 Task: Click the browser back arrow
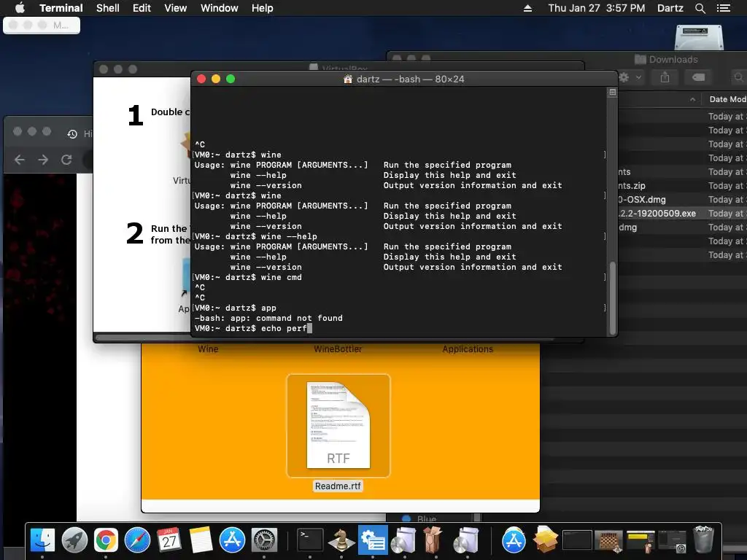(20, 160)
